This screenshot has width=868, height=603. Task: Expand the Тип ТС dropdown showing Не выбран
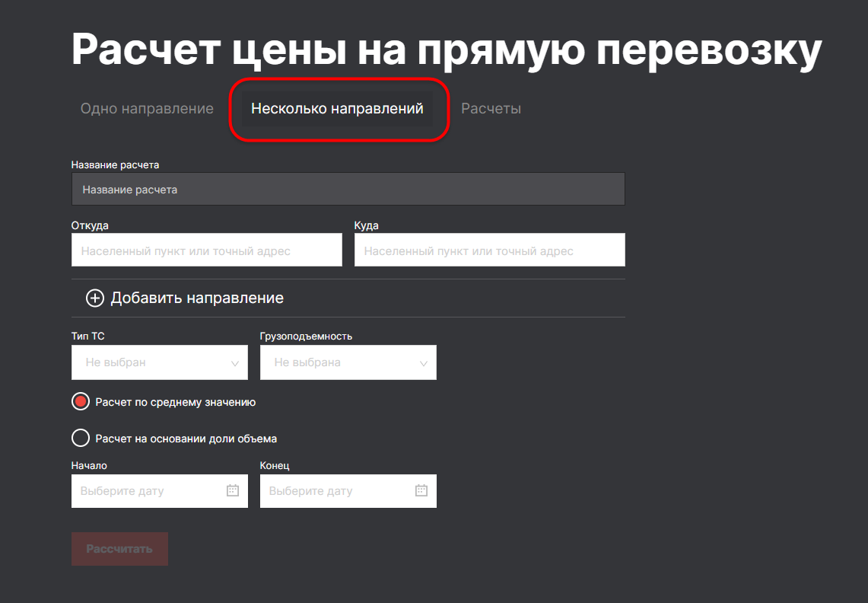[152, 362]
